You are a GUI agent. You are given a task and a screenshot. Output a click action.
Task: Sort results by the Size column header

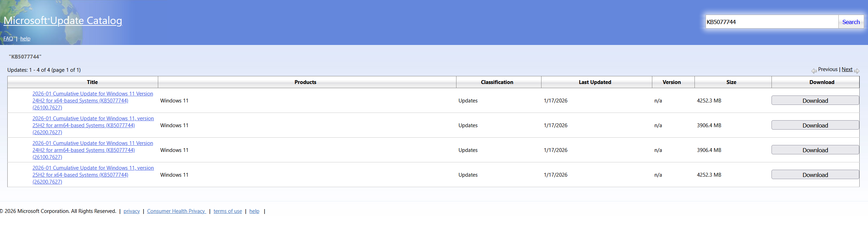pyautogui.click(x=731, y=82)
